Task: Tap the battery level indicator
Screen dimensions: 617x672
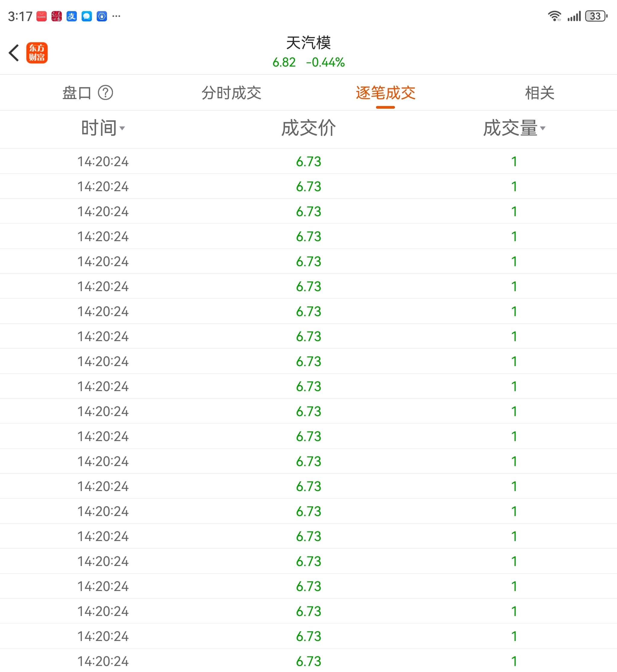Action: tap(596, 16)
